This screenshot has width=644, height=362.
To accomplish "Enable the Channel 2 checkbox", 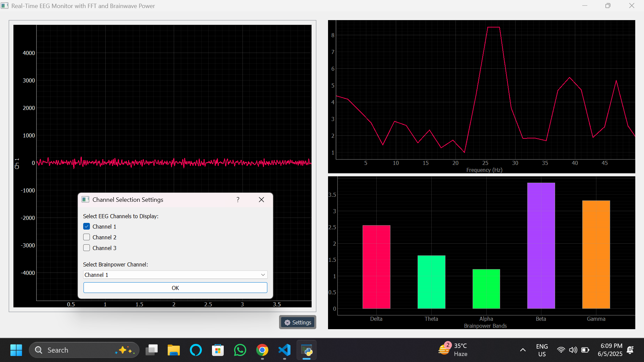I will click(x=87, y=237).
